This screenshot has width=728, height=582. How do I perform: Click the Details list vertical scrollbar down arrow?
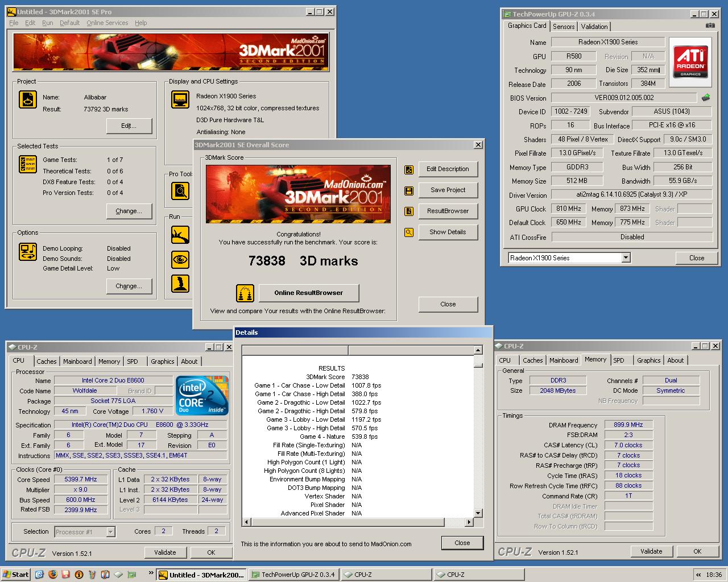point(478,513)
